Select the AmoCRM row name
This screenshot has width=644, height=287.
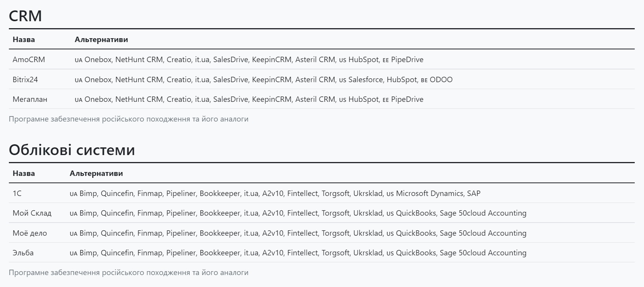(29, 59)
